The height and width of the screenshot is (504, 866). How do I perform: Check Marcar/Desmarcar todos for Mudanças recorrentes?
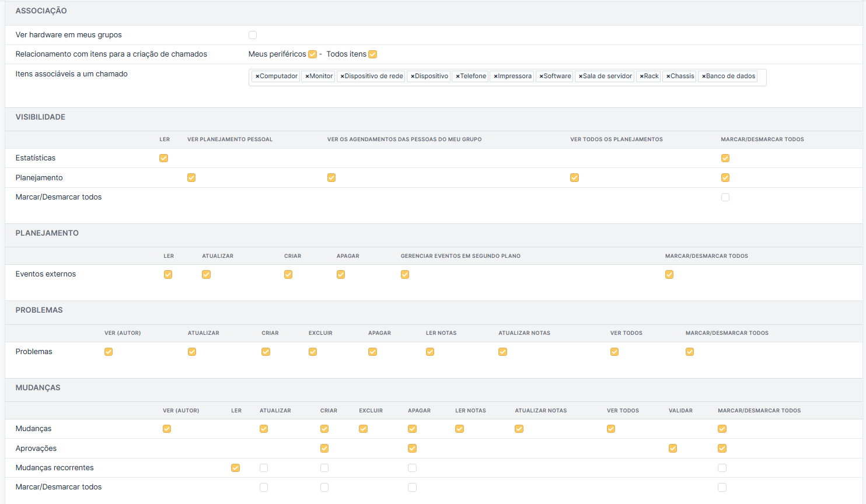click(x=722, y=468)
